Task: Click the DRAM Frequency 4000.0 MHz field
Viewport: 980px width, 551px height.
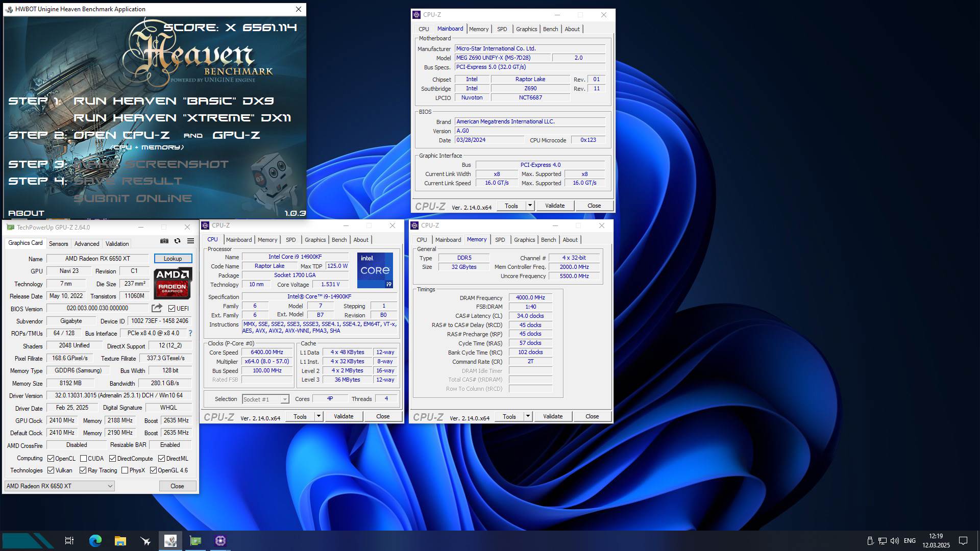Action: (x=530, y=298)
